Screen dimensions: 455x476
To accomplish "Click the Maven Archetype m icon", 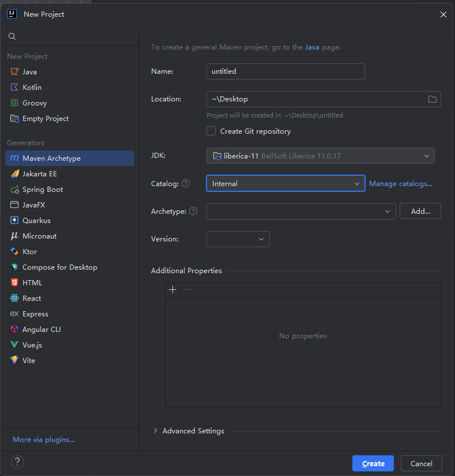I will coord(14,158).
